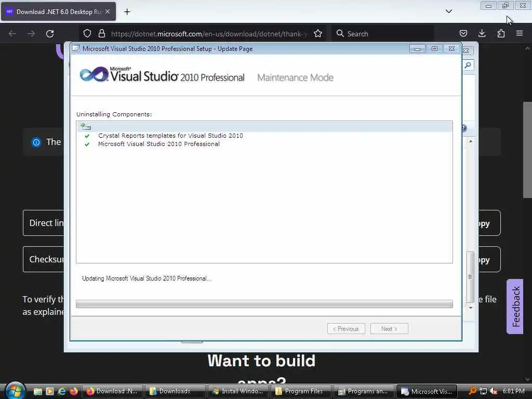The height and width of the screenshot is (399, 532).
Task: Reload the page in Firefox
Action: (50, 34)
